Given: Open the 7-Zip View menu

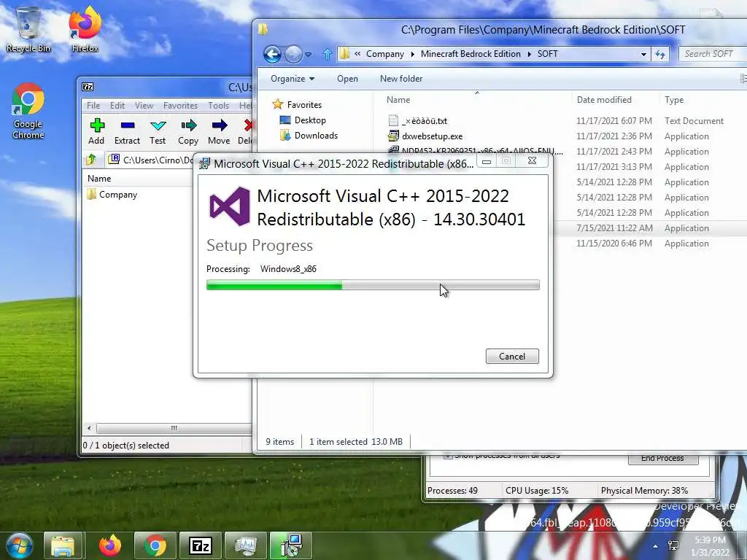Looking at the screenshot, I should point(144,105).
